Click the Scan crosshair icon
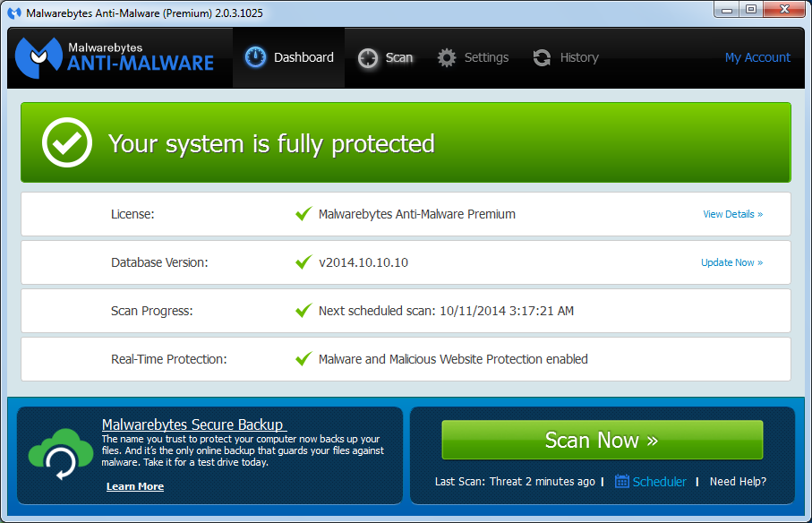The height and width of the screenshot is (523, 812). point(368,58)
